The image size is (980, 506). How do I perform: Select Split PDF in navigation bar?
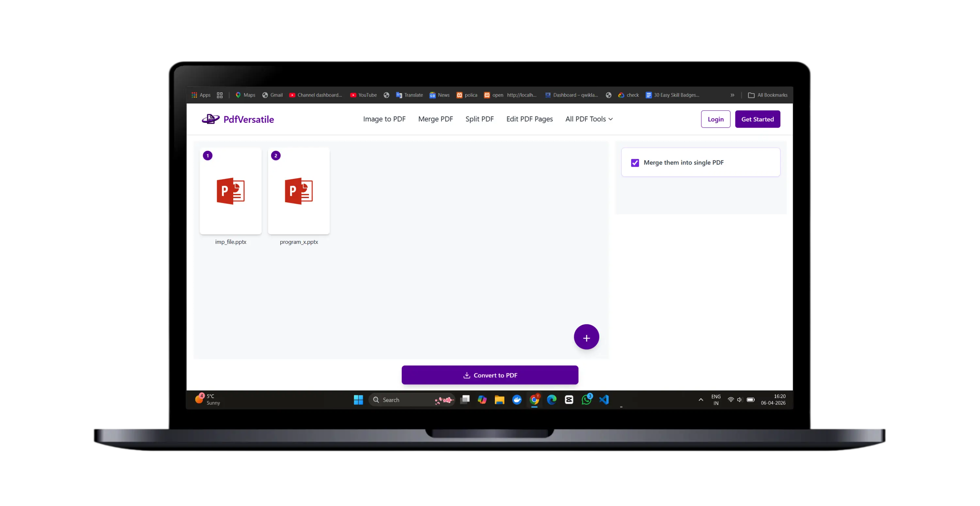click(479, 119)
